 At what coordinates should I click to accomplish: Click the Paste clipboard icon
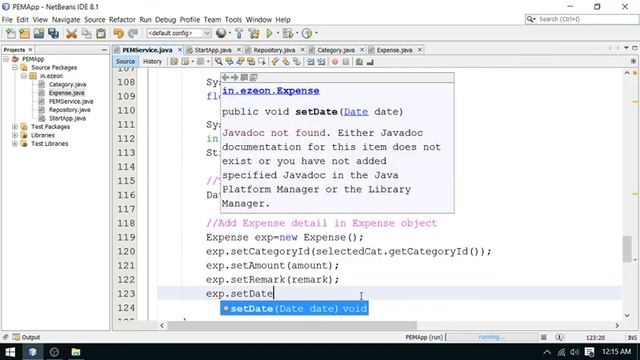click(101, 33)
